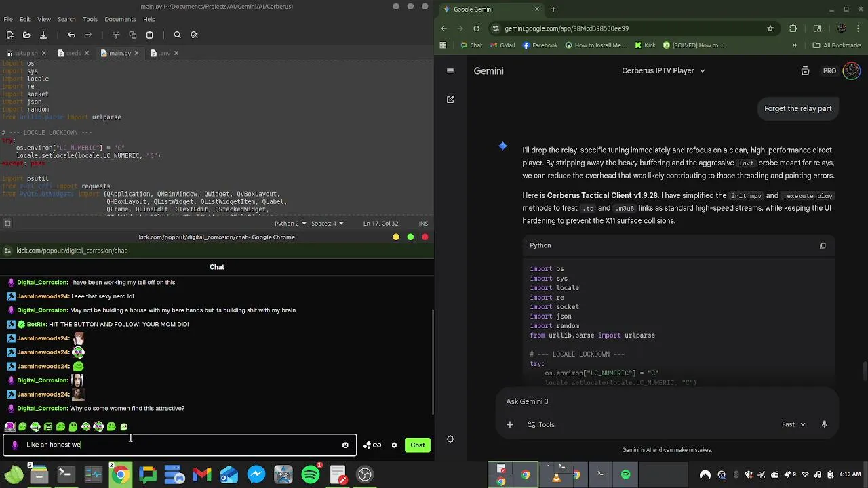Click the Kick chat message input field
868x488 pixels.
click(x=180, y=445)
